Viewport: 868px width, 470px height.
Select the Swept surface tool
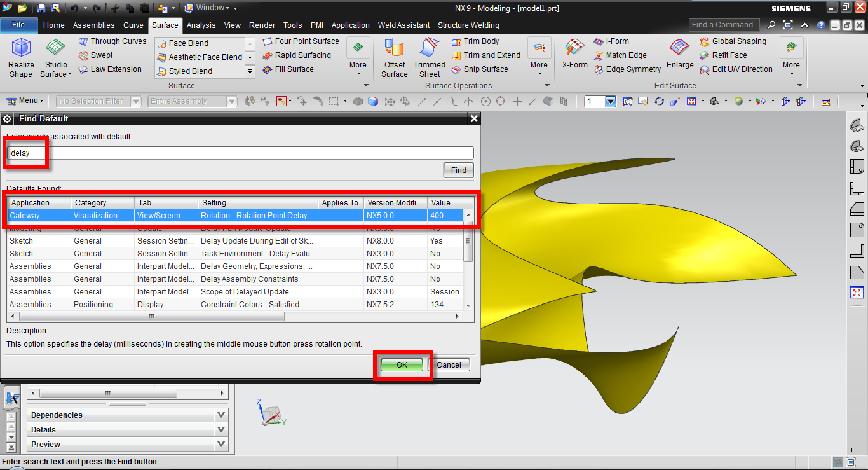tap(95, 55)
